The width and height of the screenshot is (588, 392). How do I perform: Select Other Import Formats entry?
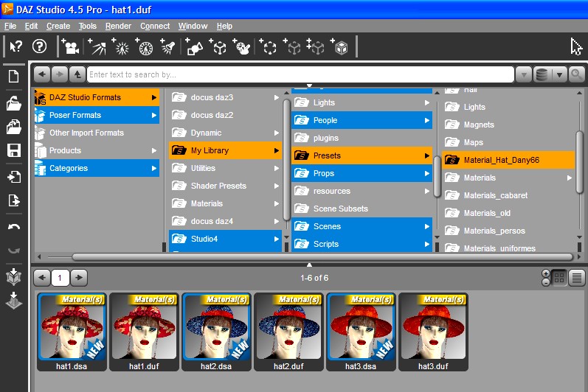pos(97,133)
